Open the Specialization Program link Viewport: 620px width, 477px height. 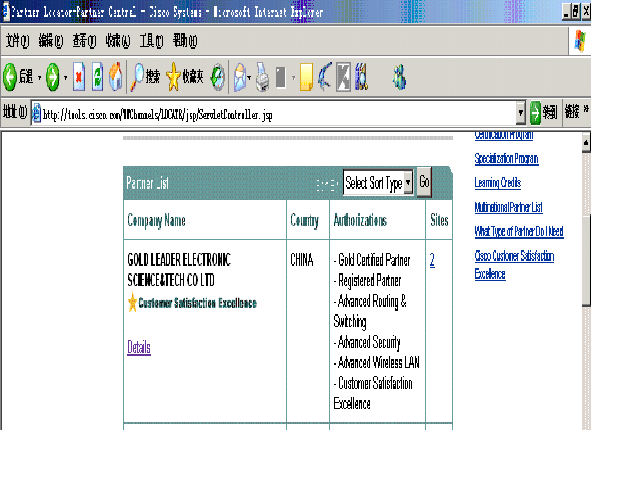pos(507,159)
